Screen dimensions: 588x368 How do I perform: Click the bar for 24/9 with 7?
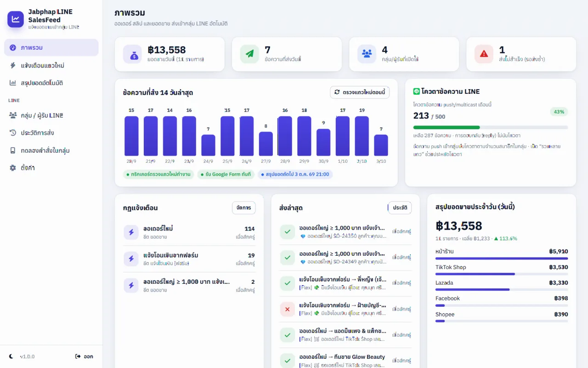point(208,145)
